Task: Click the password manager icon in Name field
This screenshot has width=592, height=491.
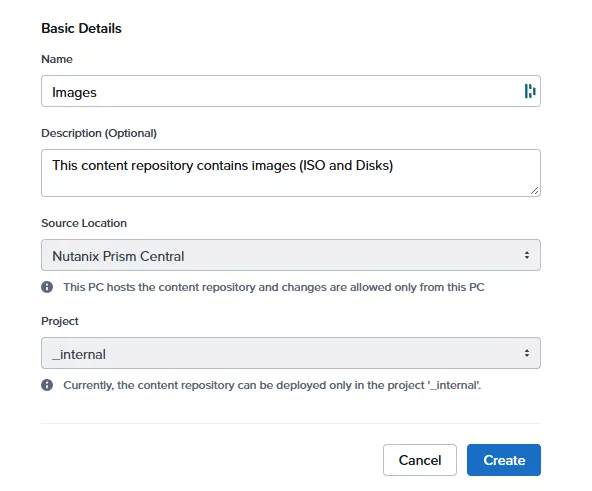Action: point(530,91)
